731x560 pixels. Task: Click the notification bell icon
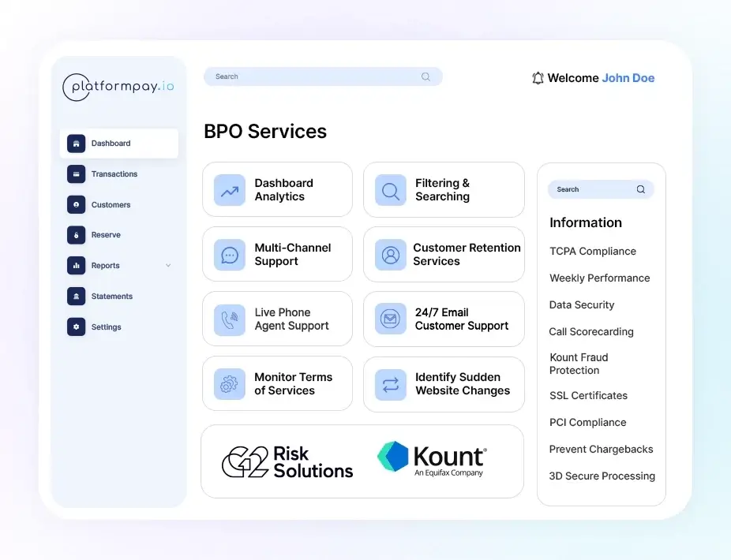pyautogui.click(x=538, y=78)
